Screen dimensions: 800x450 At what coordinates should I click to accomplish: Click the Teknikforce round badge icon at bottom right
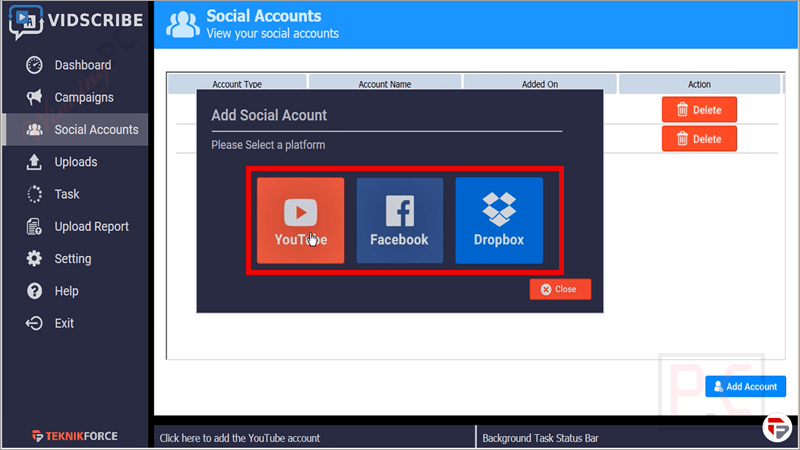[x=777, y=428]
